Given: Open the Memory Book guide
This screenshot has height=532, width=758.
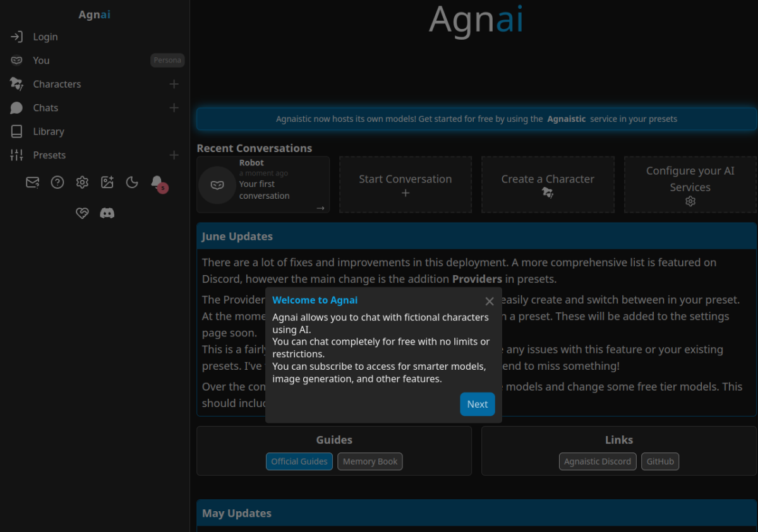Looking at the screenshot, I should (370, 461).
